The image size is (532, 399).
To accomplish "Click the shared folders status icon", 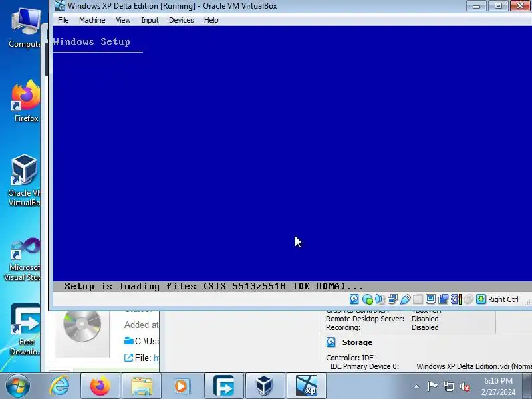I will tap(418, 299).
